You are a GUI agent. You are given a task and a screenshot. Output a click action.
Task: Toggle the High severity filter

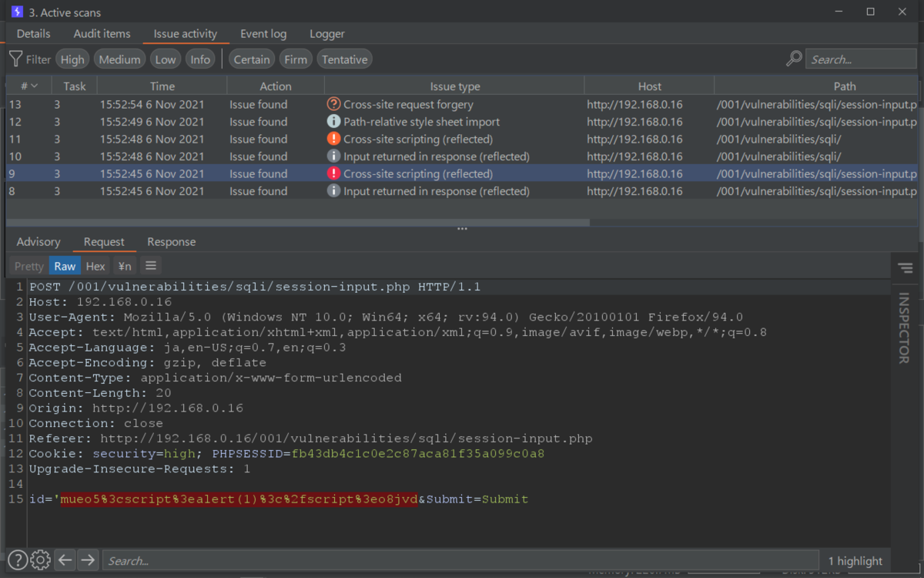point(72,59)
